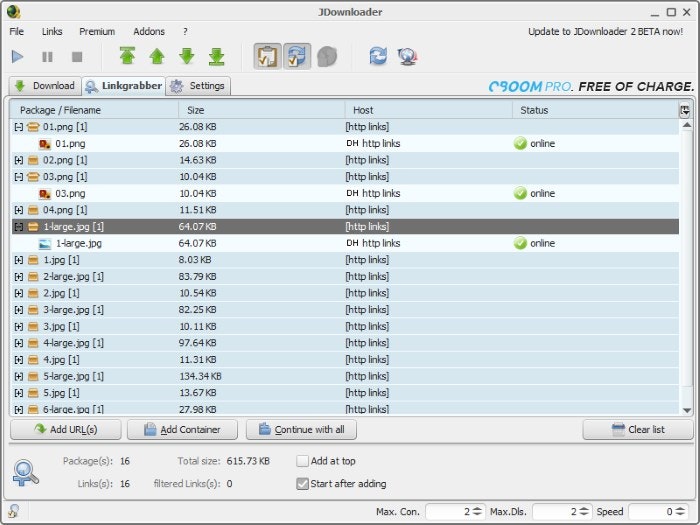Image resolution: width=700 pixels, height=525 pixels.
Task: Click online status icon for 1-large.jpg
Action: (x=520, y=243)
